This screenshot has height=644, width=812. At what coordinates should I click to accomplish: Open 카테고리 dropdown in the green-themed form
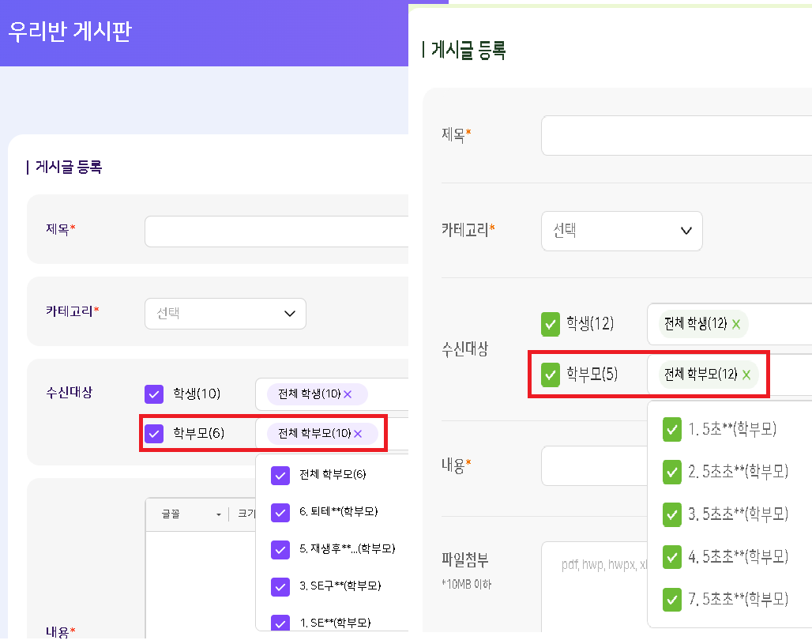[x=622, y=231]
